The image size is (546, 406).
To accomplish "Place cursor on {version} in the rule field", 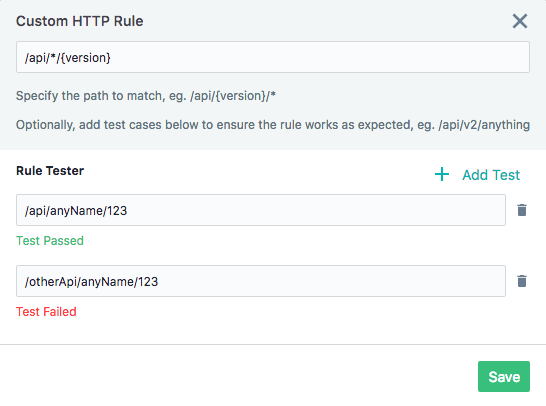I will (x=85, y=57).
